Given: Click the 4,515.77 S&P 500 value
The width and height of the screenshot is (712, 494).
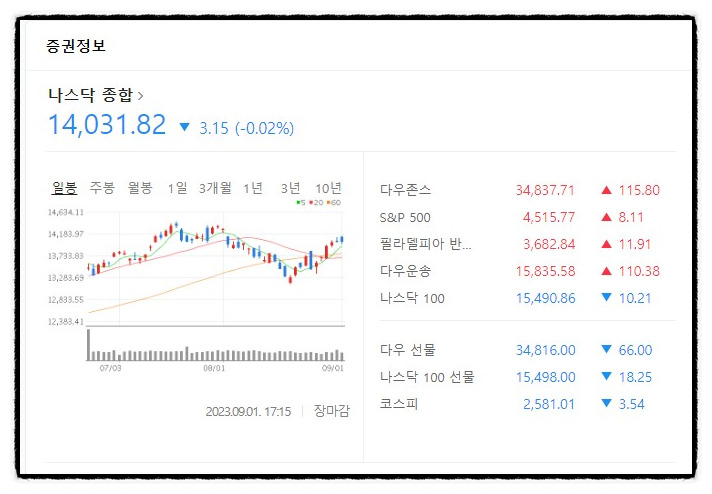Looking at the screenshot, I should point(549,217).
